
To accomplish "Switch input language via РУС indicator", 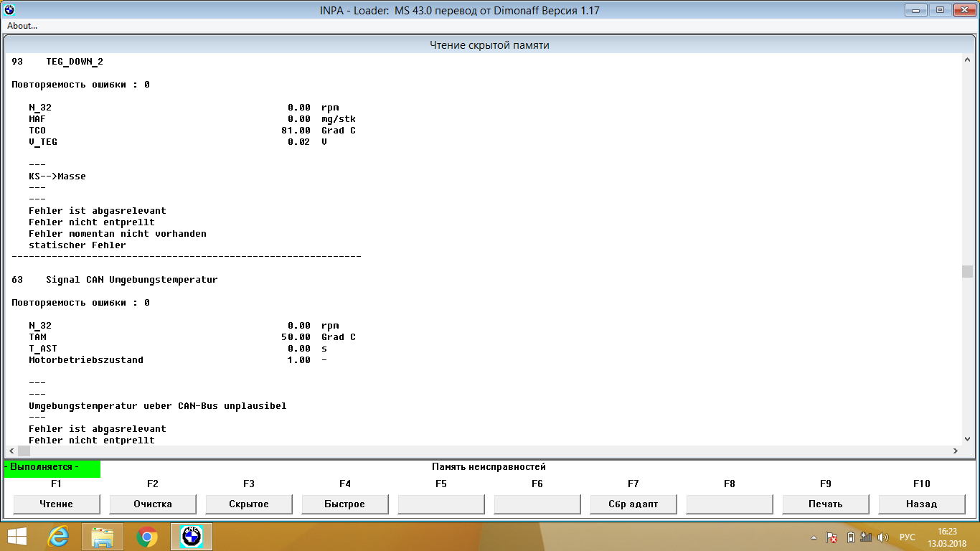I will pos(908,537).
